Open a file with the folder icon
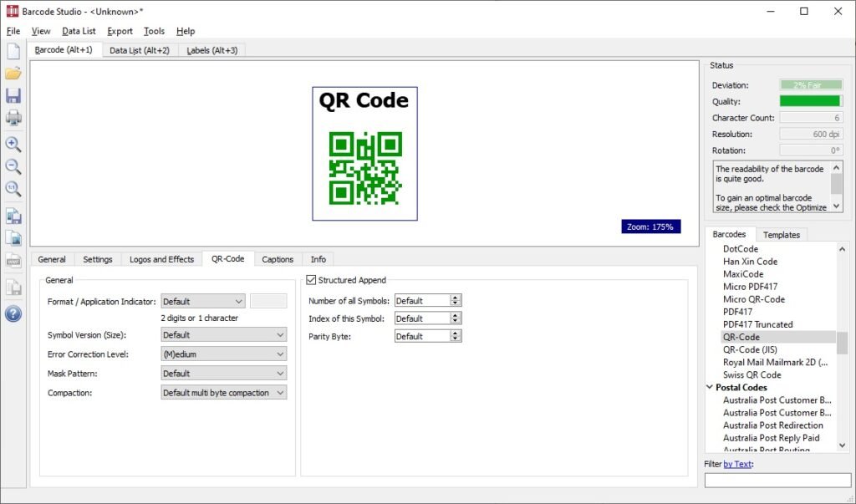Viewport: 856px width, 504px height. (13, 74)
